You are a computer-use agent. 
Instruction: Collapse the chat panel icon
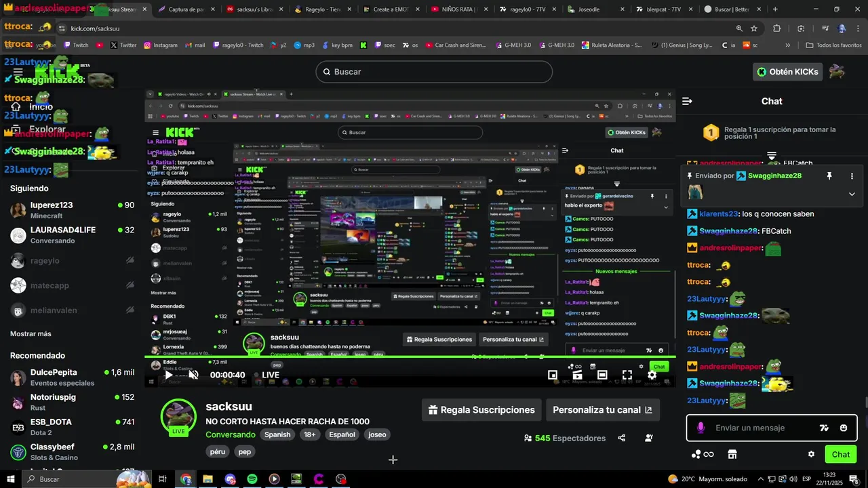click(687, 101)
